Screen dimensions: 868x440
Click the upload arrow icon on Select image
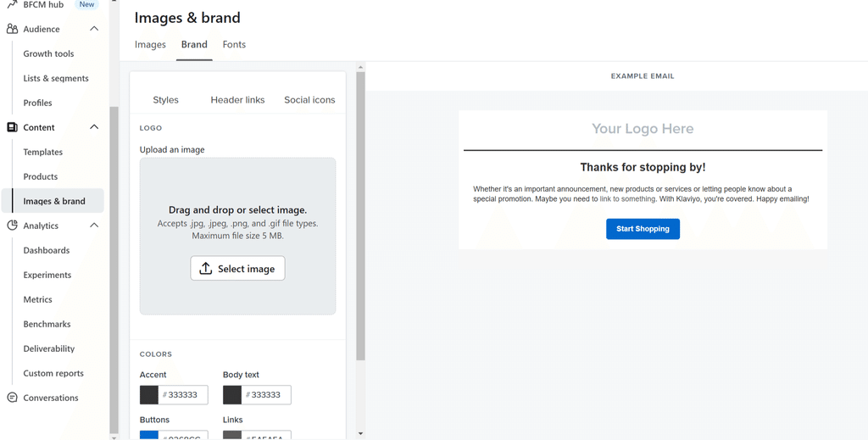pyautogui.click(x=206, y=269)
